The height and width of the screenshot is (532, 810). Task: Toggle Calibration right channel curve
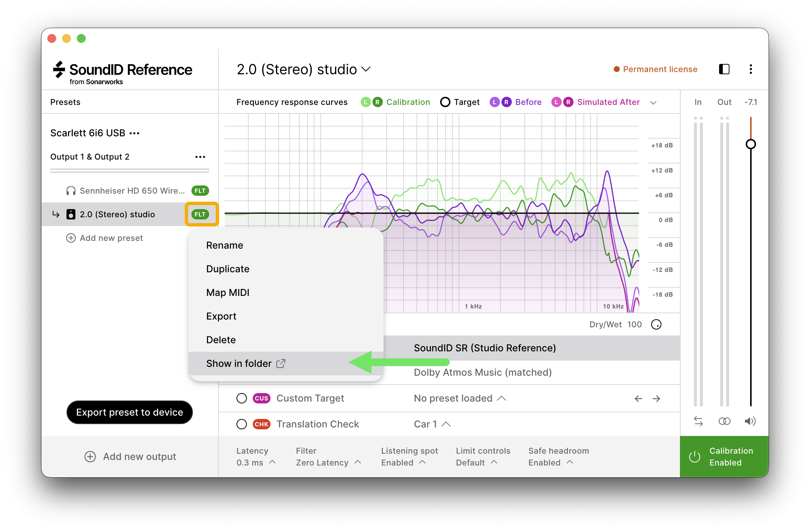pos(377,102)
